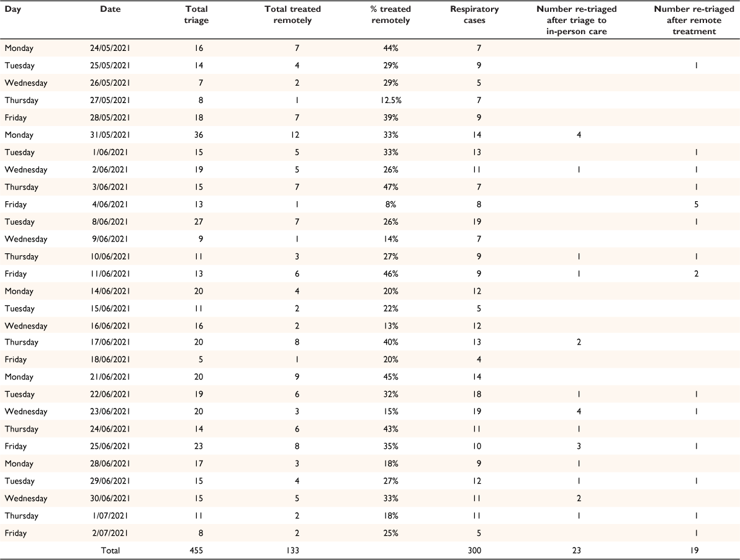Image resolution: width=740 pixels, height=560 pixels.
Task: Click the 15% value for 23/06/2021
Action: coord(390,412)
